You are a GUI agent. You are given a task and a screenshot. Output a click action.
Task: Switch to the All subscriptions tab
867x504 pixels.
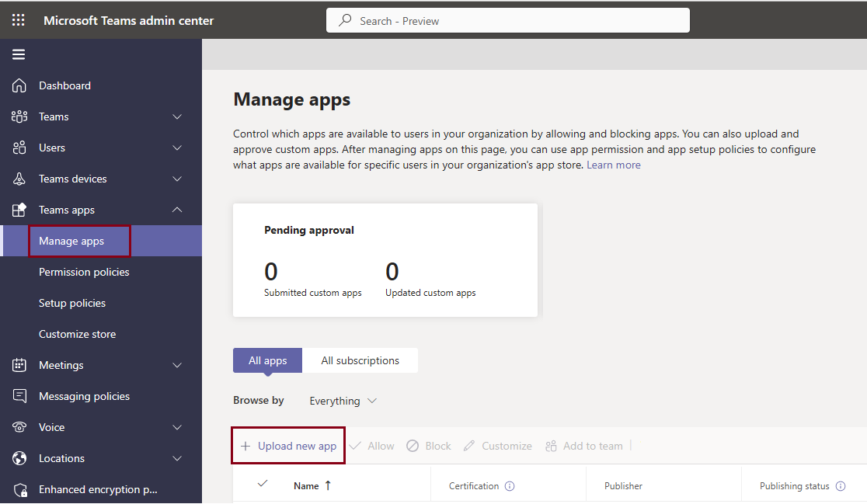360,360
